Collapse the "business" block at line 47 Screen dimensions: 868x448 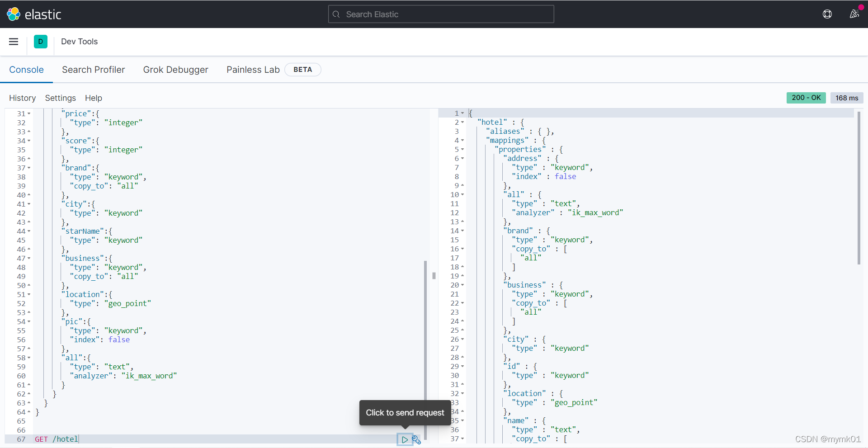(29, 259)
